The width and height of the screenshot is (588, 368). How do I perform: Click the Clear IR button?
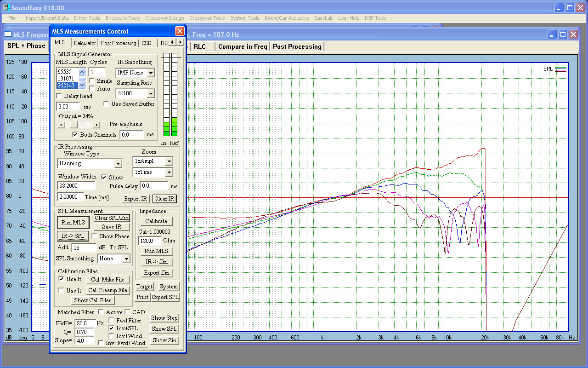(164, 199)
